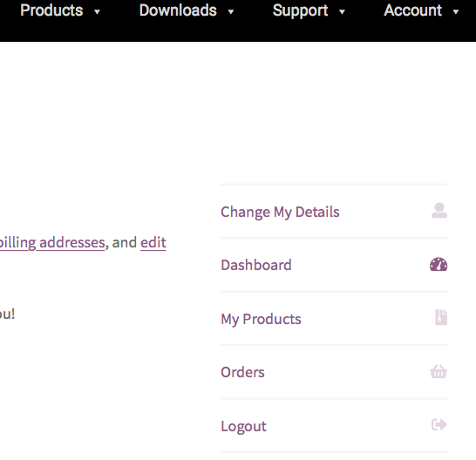Click the dashboard gauge icon
This screenshot has width=476, height=460.
439,264
